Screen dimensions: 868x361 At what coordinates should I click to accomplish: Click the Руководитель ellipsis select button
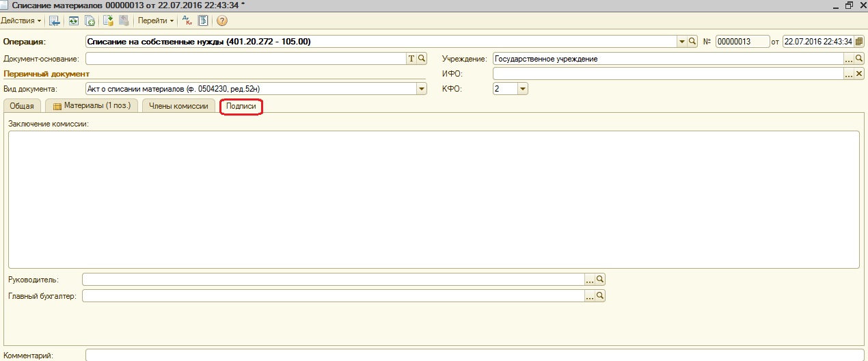[x=590, y=280]
